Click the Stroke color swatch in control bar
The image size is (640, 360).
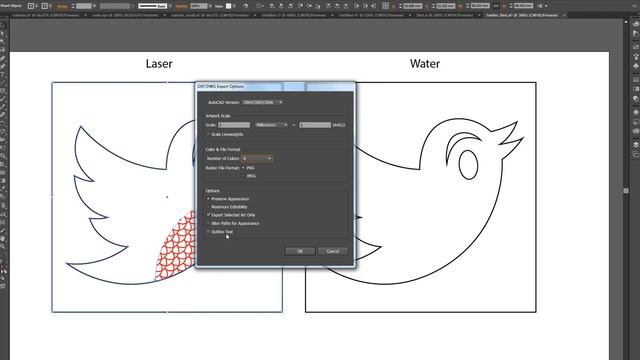(45, 6)
